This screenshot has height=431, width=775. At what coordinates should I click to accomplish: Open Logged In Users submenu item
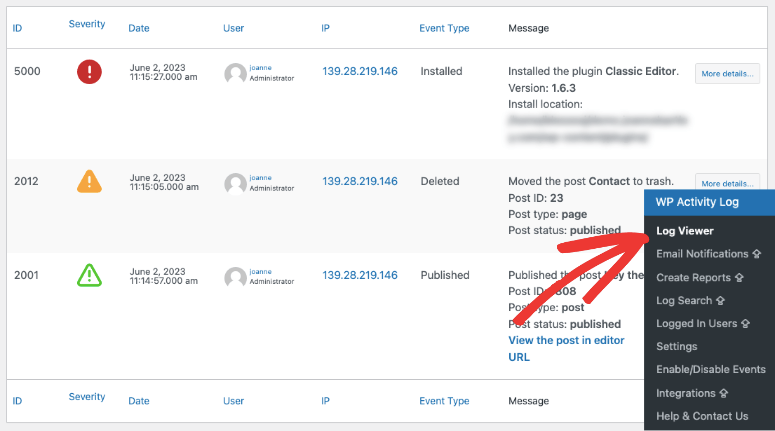click(x=696, y=324)
